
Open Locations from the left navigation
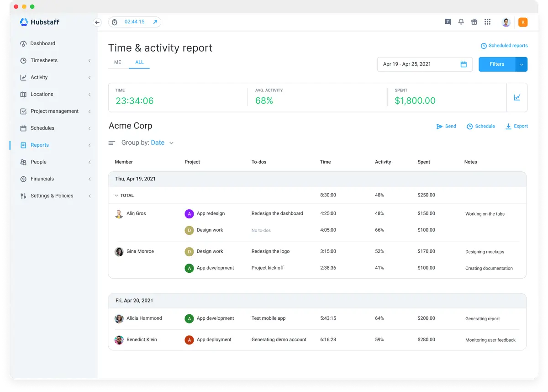pyautogui.click(x=42, y=94)
